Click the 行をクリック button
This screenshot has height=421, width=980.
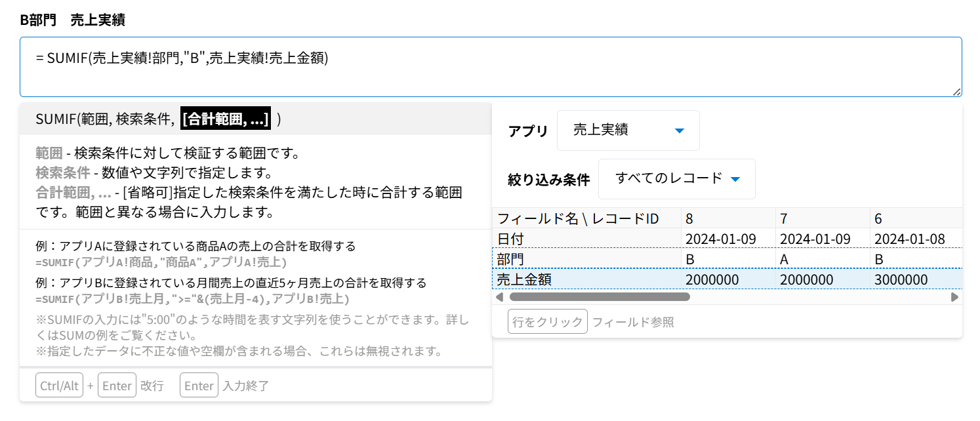[x=548, y=322]
